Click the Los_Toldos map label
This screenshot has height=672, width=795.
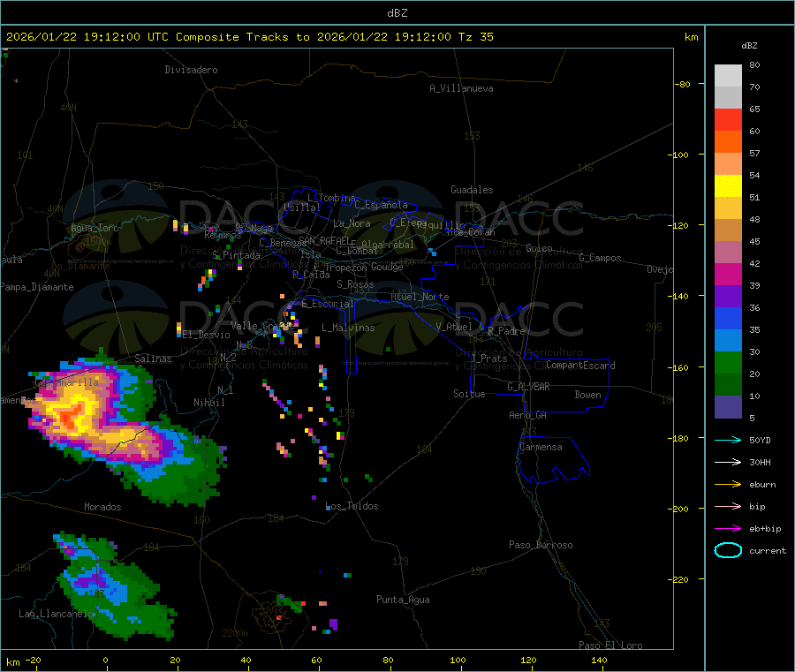point(352,506)
